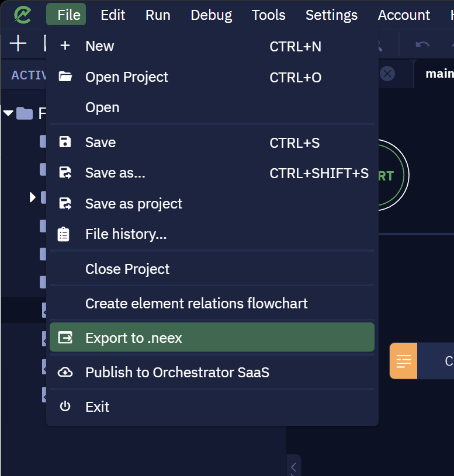This screenshot has height=476, width=454.
Task: Close the tab with the X button
Action: click(387, 74)
